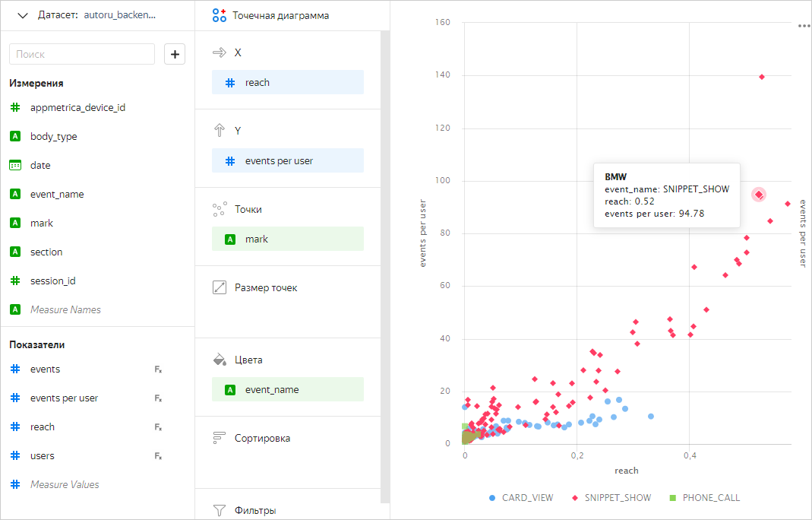This screenshot has width=812, height=520.
Task: Open chart type dropdown Точечная диаграмма
Action: tap(280, 15)
